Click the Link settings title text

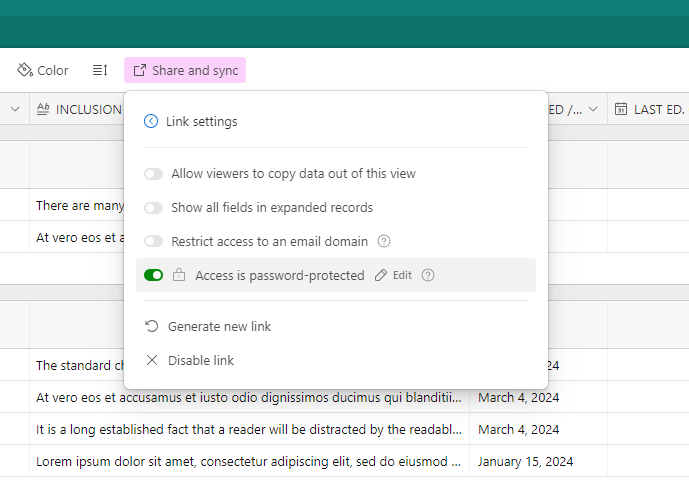click(202, 121)
